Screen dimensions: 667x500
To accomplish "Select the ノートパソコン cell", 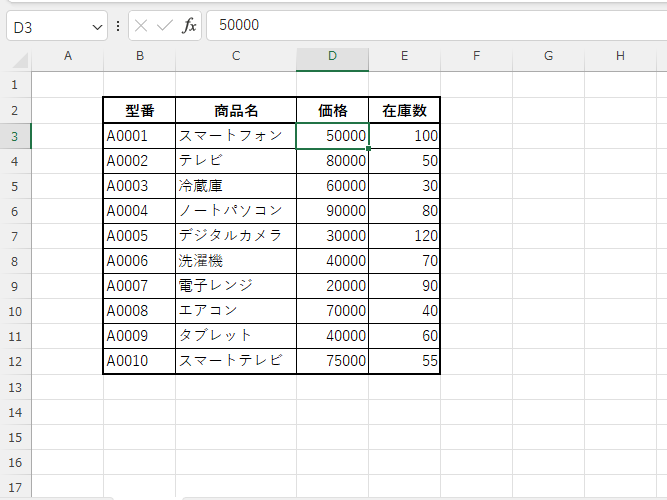I will [x=236, y=211].
